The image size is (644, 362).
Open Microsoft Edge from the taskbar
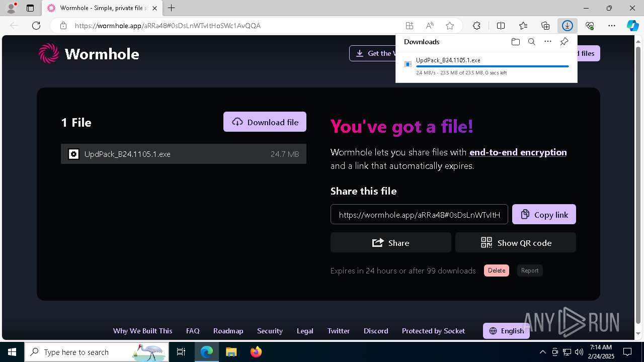[x=207, y=352]
